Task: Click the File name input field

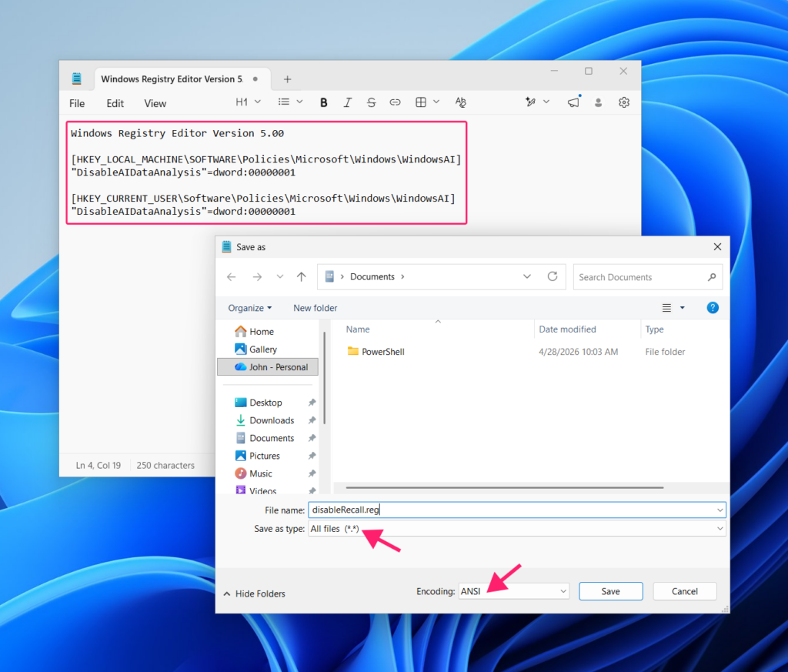Action: click(x=517, y=510)
